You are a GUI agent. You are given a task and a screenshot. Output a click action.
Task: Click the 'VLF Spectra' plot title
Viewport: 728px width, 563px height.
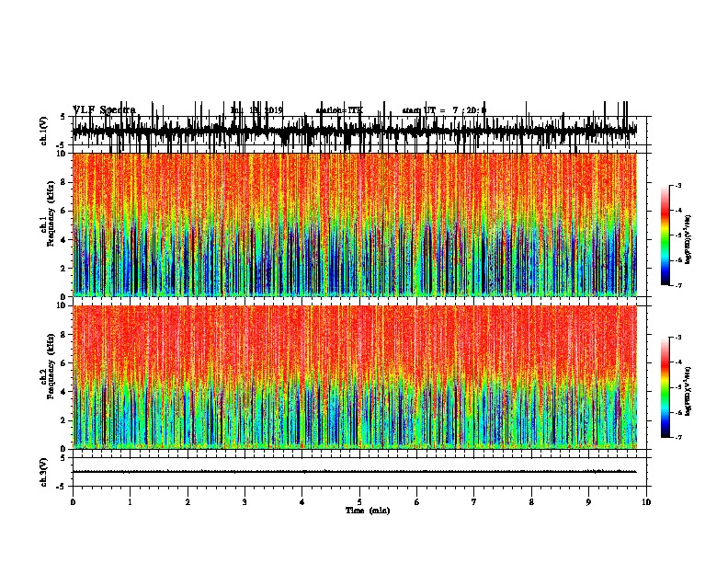105,109
